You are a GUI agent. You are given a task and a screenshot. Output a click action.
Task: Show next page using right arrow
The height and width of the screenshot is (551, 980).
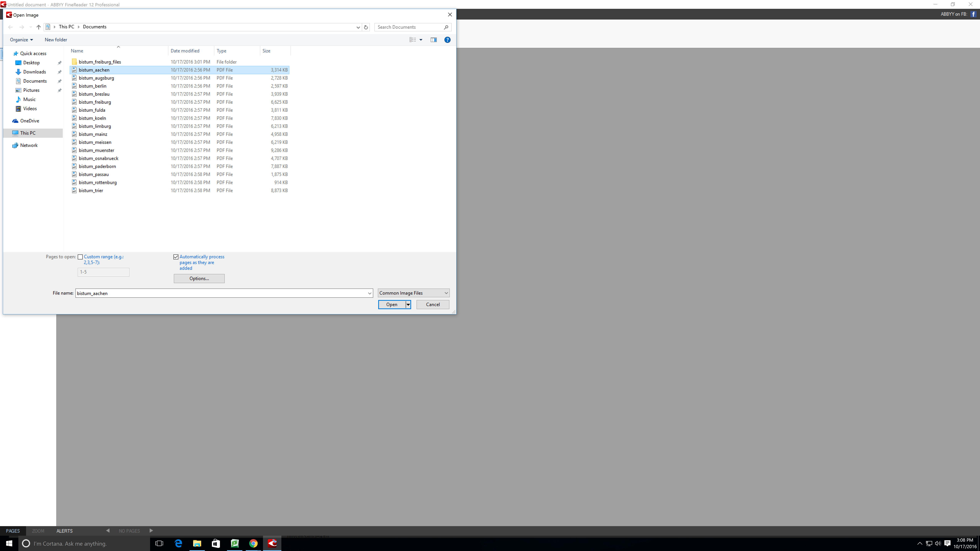coord(151,531)
